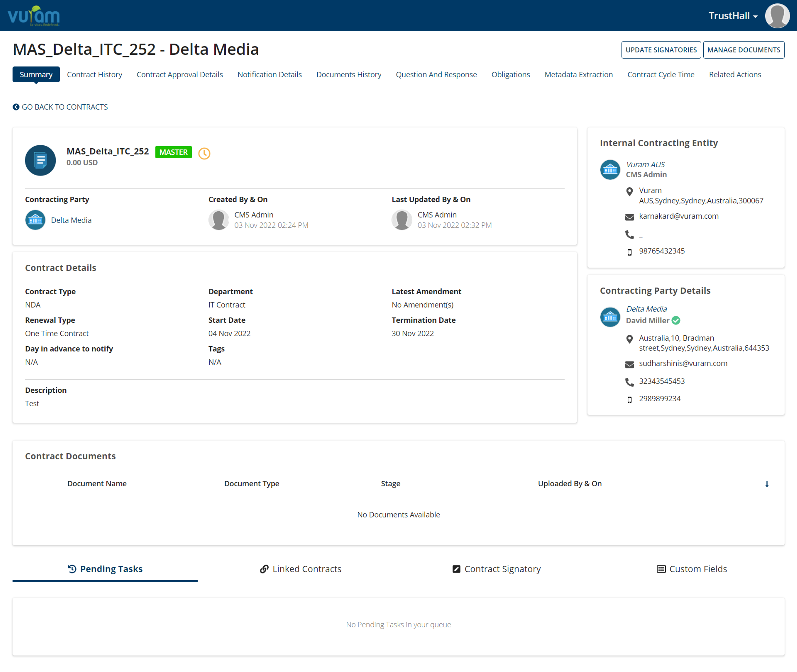The image size is (797, 672).
Task: Click the orange clock status icon
Action: [204, 153]
